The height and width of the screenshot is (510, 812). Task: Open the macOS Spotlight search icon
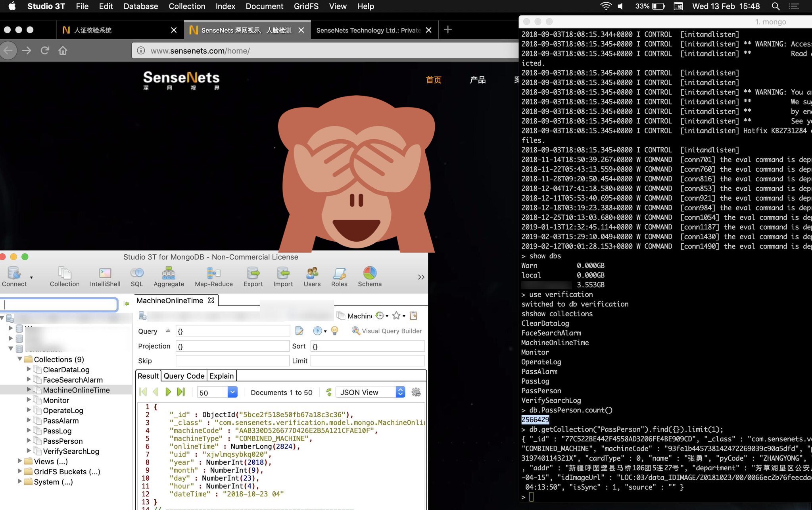point(776,6)
